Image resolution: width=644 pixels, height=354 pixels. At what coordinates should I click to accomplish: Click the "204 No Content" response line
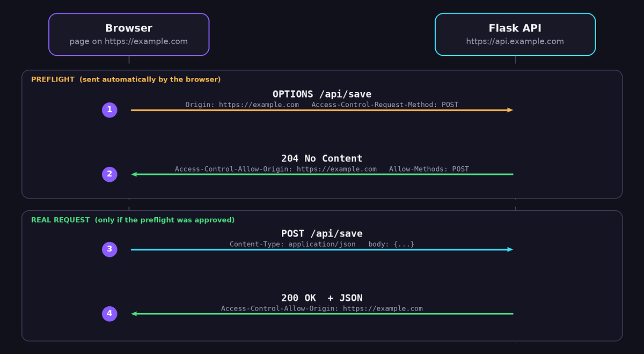point(322,159)
